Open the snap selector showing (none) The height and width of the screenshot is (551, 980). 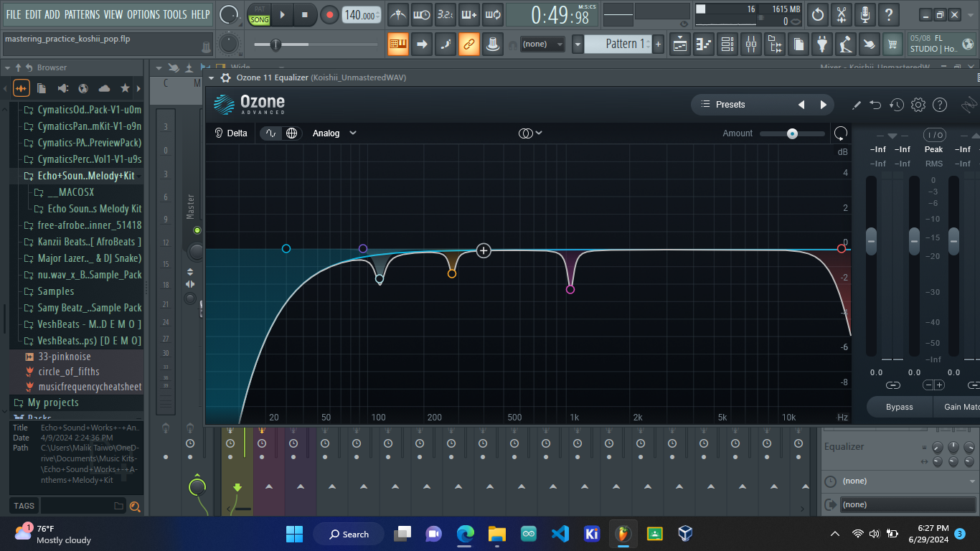pyautogui.click(x=543, y=44)
